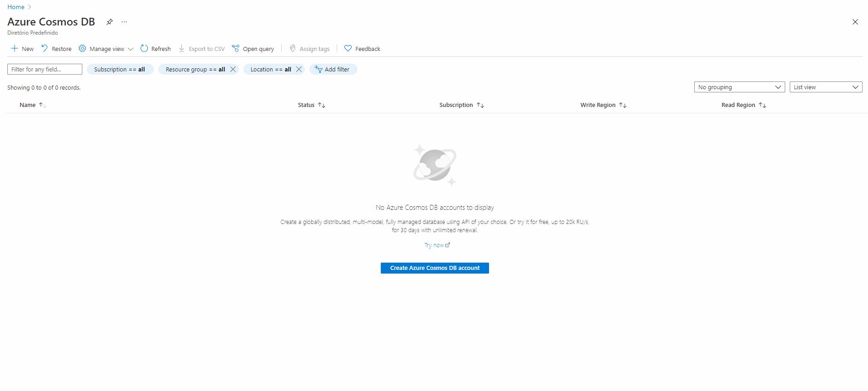Edit the Resource group == all filter
Image resolution: width=868 pixels, height=391 pixels.
coord(195,69)
